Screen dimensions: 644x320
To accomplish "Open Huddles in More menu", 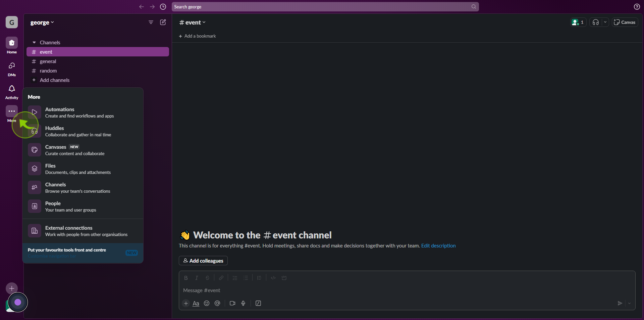I will [83, 131].
